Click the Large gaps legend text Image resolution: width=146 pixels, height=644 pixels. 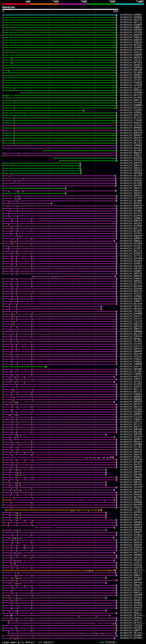(x=28, y=642)
